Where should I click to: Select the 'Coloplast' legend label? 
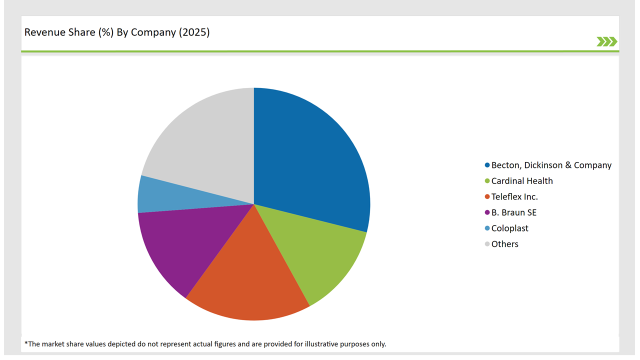(x=510, y=228)
